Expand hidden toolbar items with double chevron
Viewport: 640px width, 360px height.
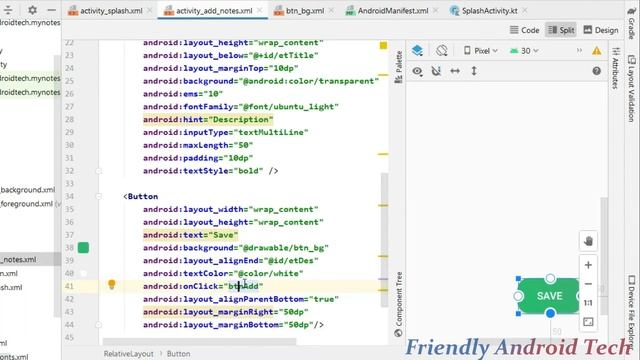tap(579, 51)
